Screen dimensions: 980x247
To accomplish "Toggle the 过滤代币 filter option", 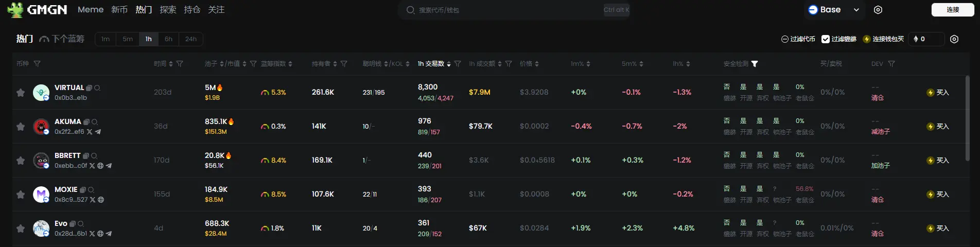I will click(798, 39).
